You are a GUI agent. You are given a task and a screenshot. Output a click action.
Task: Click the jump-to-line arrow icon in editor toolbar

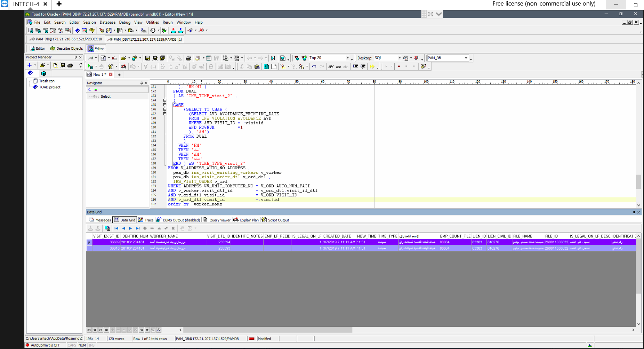point(273,58)
